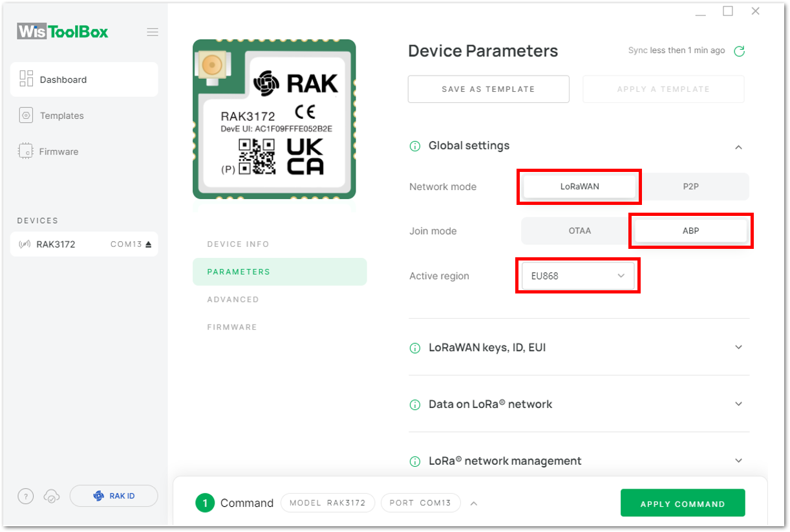Switch network mode to P2P
This screenshot has width=790, height=532.
691,186
